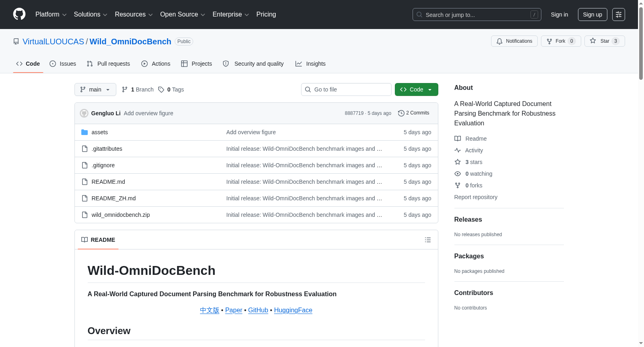Click the Wild_OmniDocBench repository name
Image resolution: width=644 pixels, height=347 pixels.
(130, 42)
